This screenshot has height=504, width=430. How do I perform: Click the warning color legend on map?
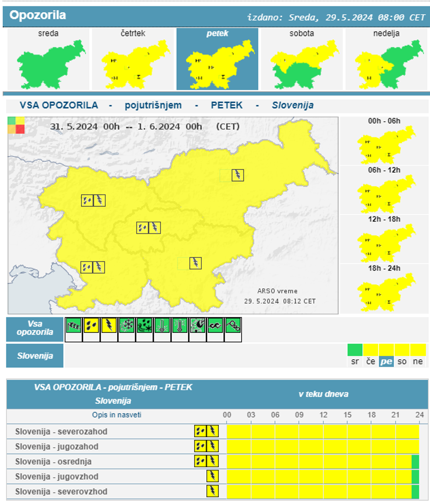coord(16,125)
